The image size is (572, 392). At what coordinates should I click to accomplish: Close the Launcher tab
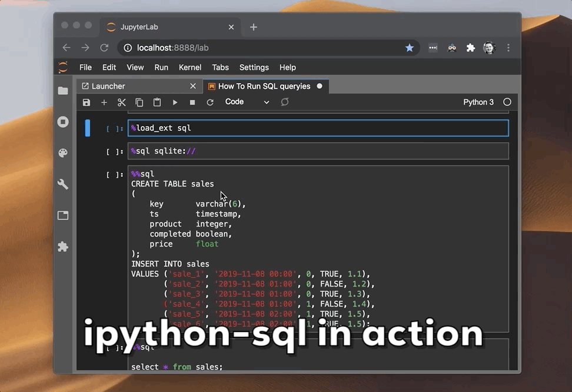tap(193, 86)
